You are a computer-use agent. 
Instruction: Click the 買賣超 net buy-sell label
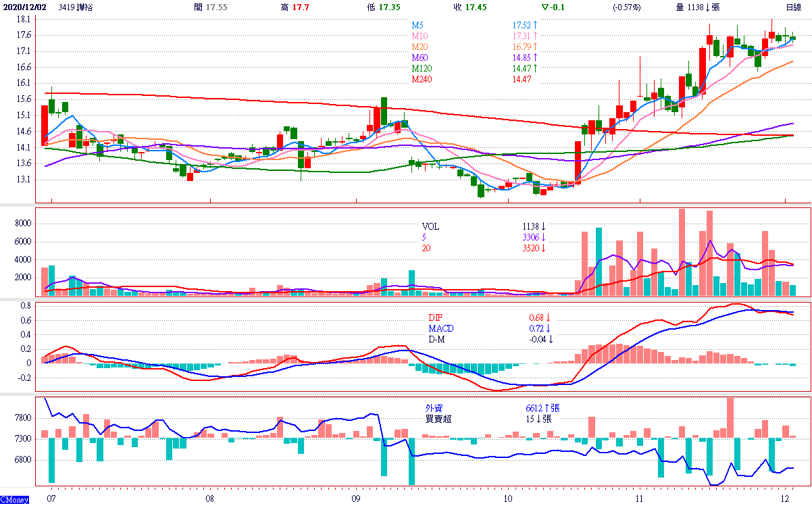click(438, 419)
